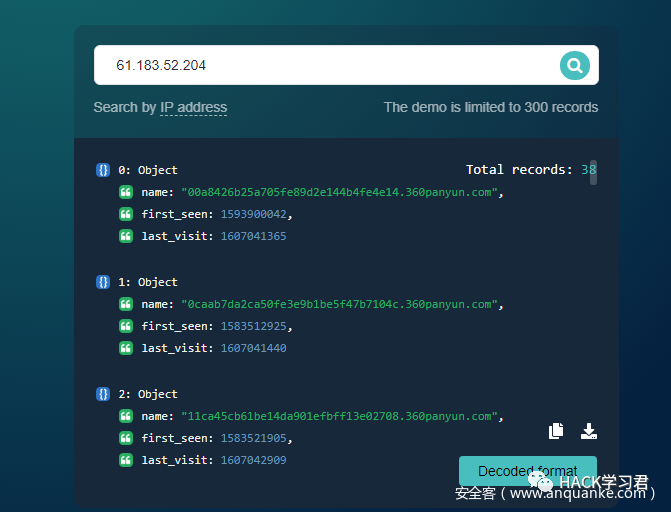
Task: Collapse the '0: Object' braces icon
Action: coord(103,170)
